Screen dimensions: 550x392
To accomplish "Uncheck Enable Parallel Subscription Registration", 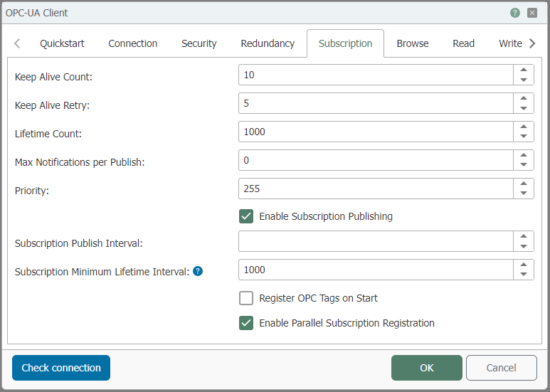I will coord(246,323).
